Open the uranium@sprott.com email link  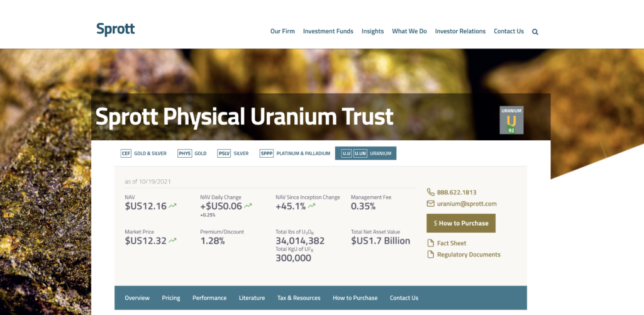[x=467, y=204]
